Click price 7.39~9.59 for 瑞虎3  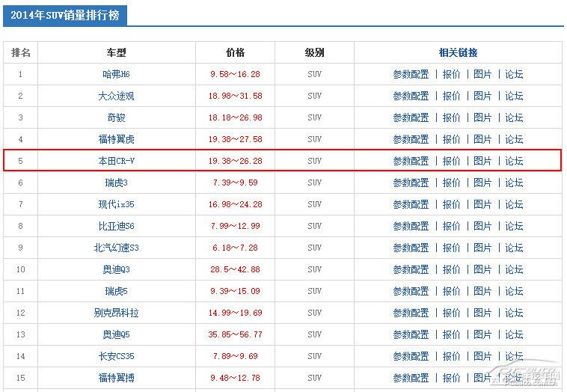coord(235,183)
